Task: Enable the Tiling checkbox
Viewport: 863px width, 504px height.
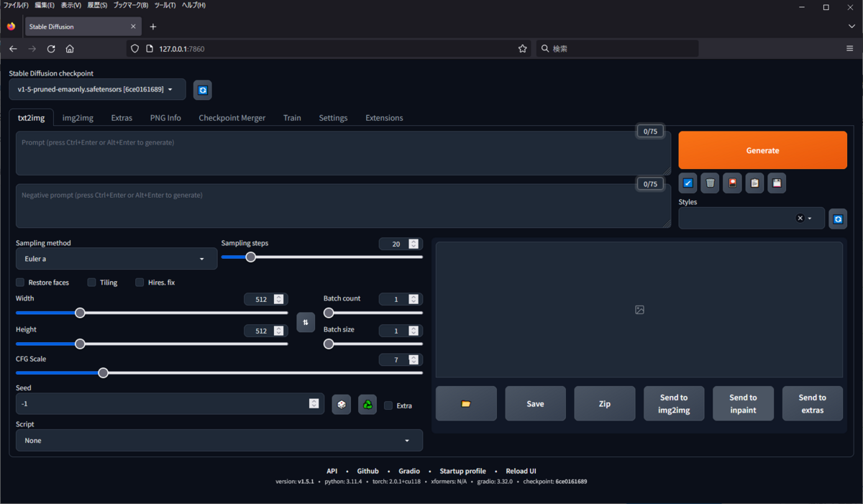Action: 92,283
